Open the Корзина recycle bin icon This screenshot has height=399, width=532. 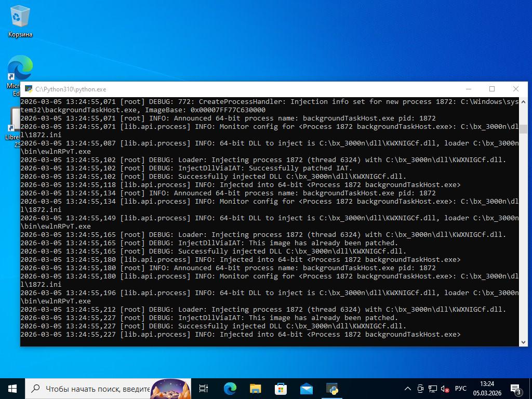click(20, 22)
